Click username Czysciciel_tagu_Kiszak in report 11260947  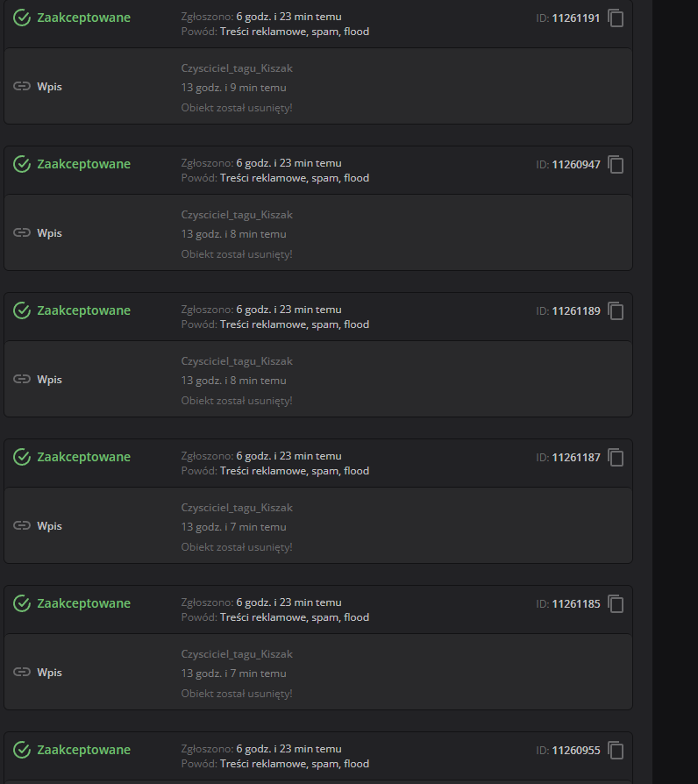237,215
